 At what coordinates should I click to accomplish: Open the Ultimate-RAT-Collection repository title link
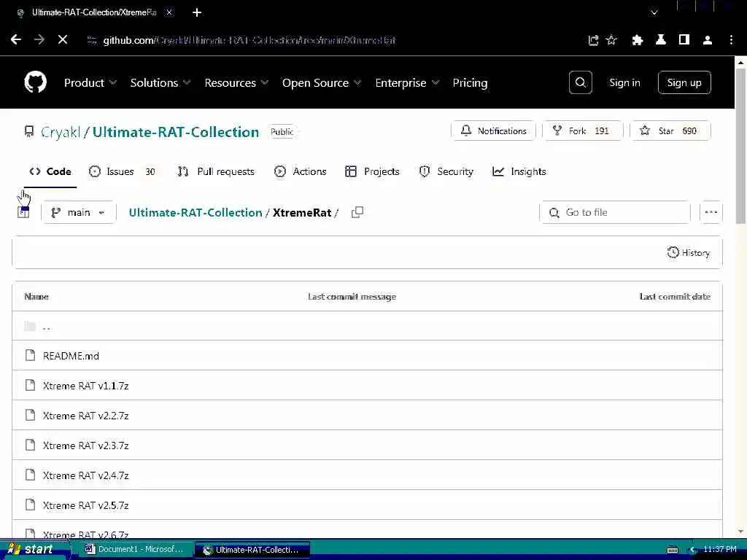click(x=176, y=132)
